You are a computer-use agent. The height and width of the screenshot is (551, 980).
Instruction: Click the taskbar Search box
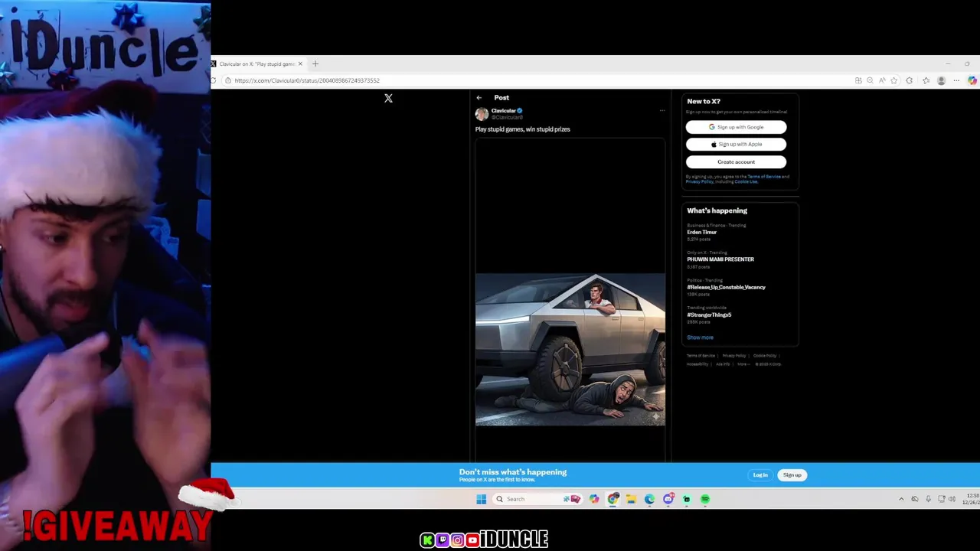pos(539,499)
